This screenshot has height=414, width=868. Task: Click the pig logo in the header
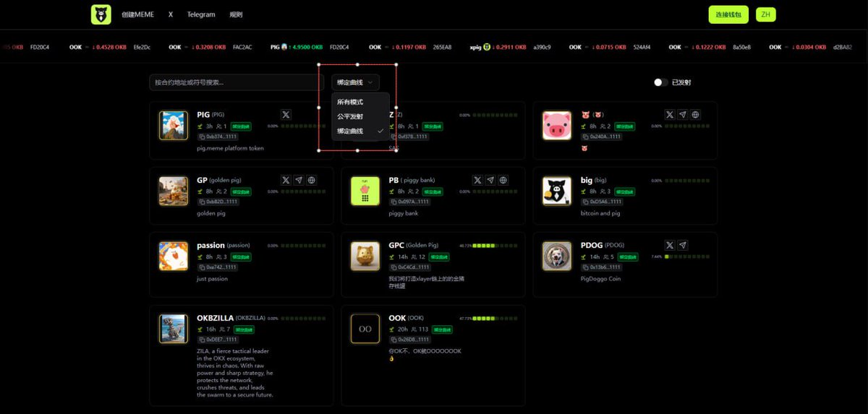[x=101, y=14]
